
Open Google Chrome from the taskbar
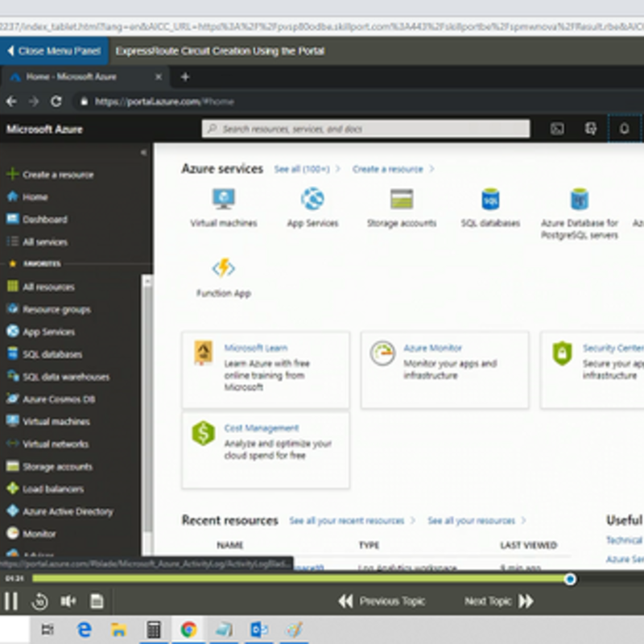188,630
